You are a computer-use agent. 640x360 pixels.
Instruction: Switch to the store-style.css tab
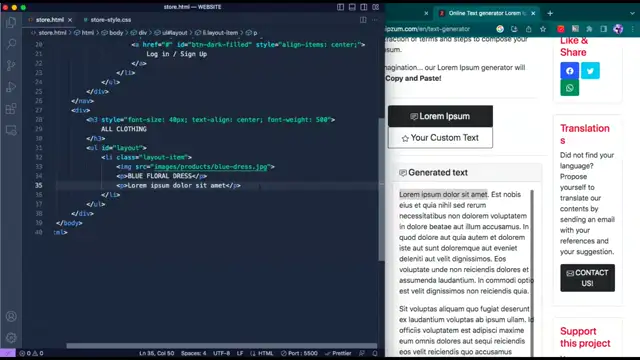[x=107, y=20]
